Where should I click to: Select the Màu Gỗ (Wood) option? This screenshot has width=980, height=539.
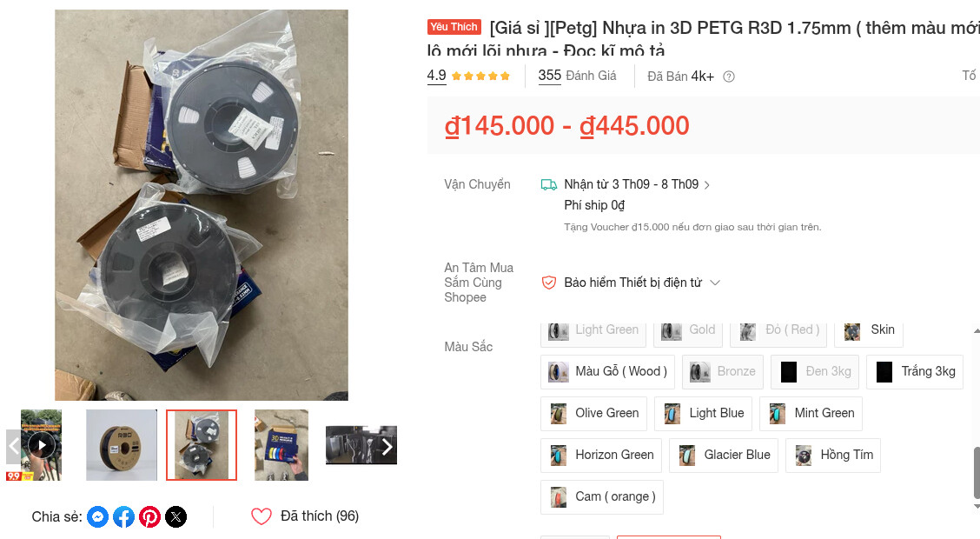pyautogui.click(x=607, y=372)
